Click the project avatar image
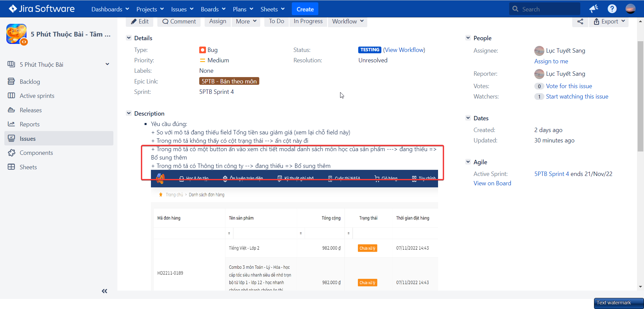 [16, 34]
